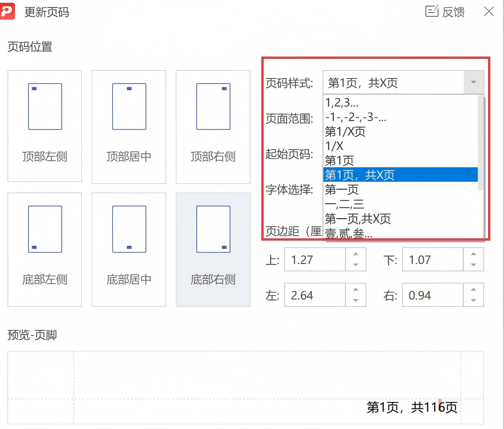Open the 反馈 feedback link

(453, 12)
